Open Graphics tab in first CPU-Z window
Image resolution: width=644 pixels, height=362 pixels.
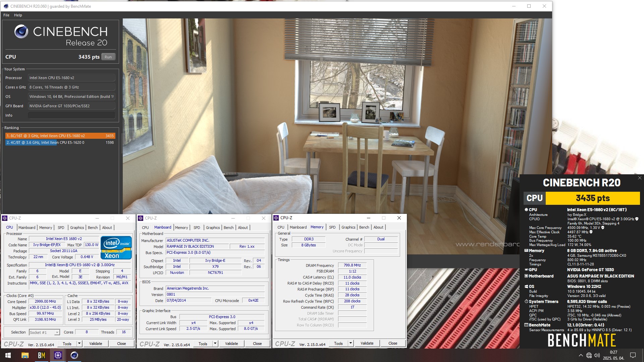[x=77, y=228]
